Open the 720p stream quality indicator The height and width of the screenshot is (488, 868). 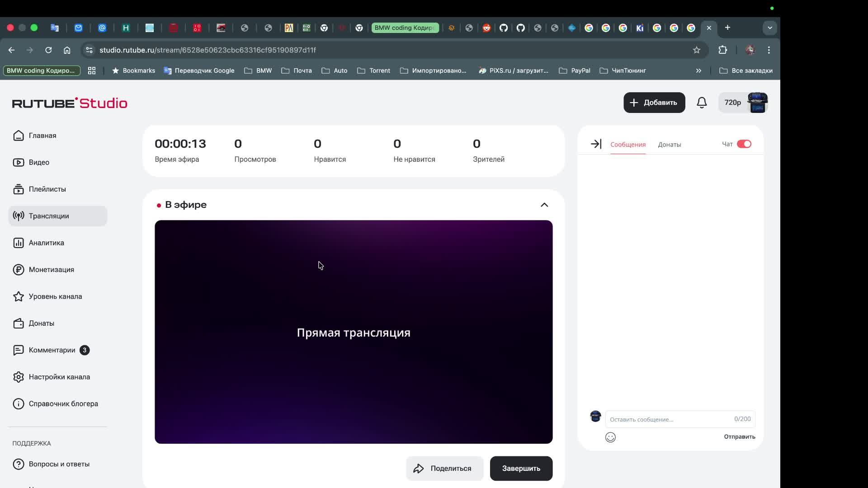[x=732, y=103]
